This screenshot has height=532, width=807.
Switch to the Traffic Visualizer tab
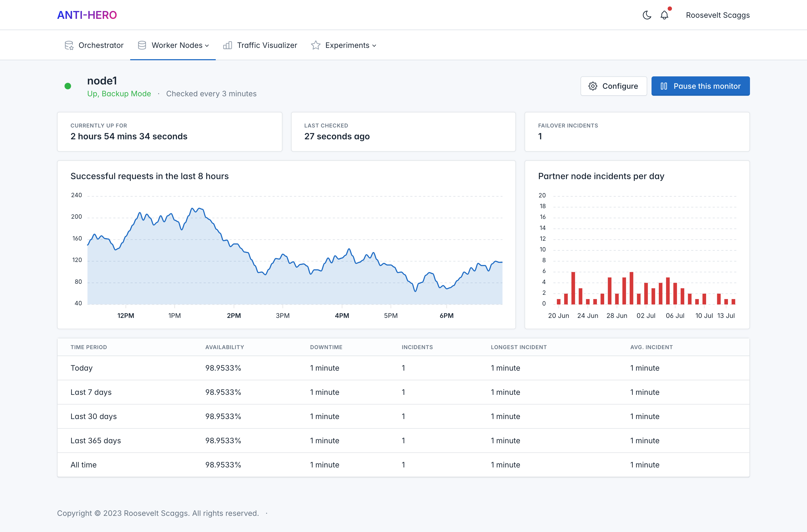pos(260,45)
